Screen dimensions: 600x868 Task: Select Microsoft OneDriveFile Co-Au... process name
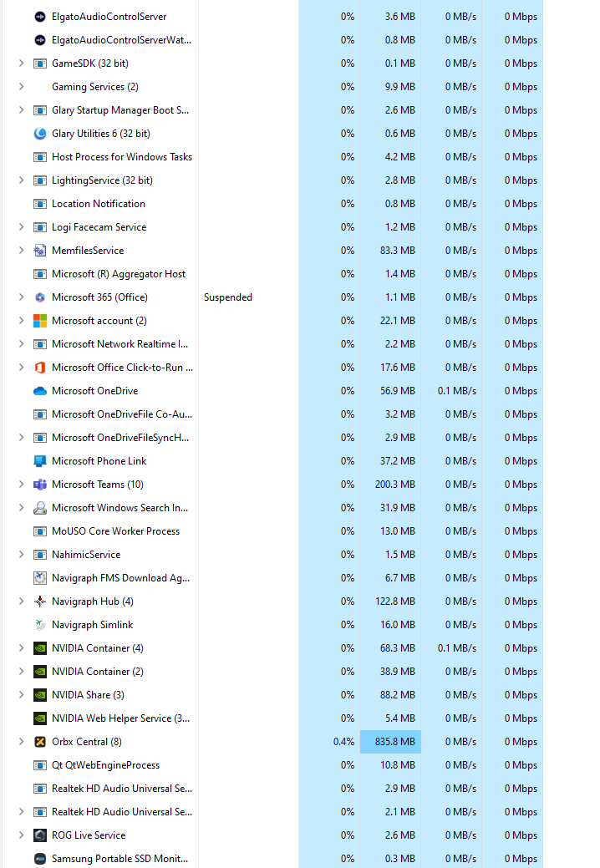click(122, 414)
